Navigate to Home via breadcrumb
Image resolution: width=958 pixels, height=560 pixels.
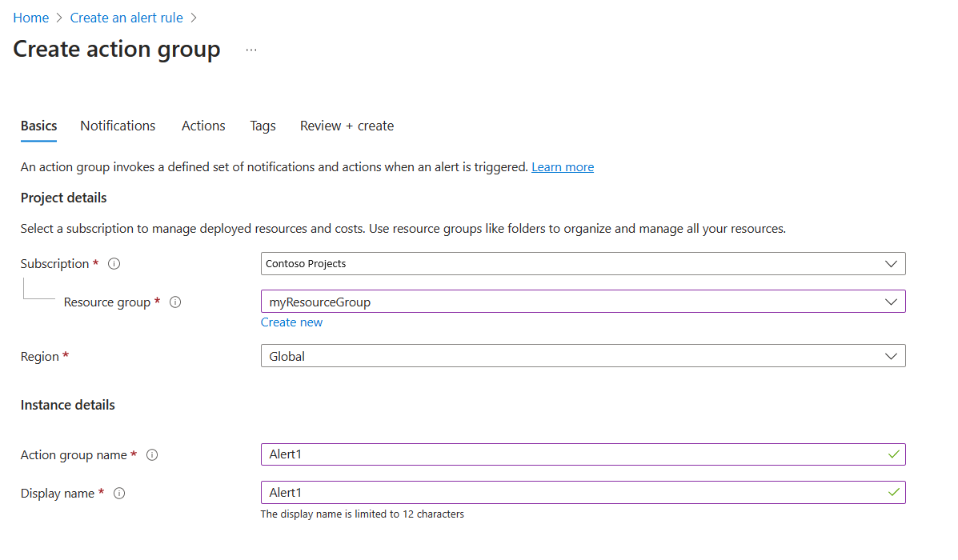pyautogui.click(x=30, y=17)
